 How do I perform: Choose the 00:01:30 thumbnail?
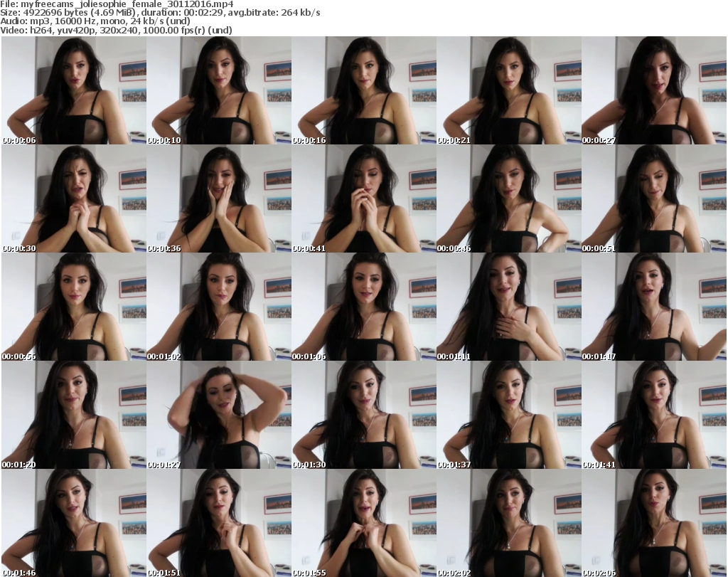click(x=363, y=415)
